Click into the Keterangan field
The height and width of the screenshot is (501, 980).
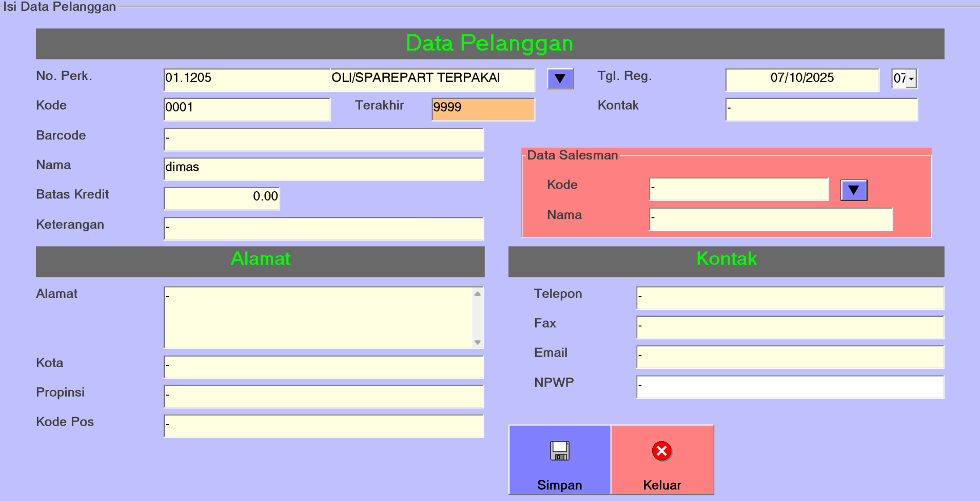click(x=323, y=228)
